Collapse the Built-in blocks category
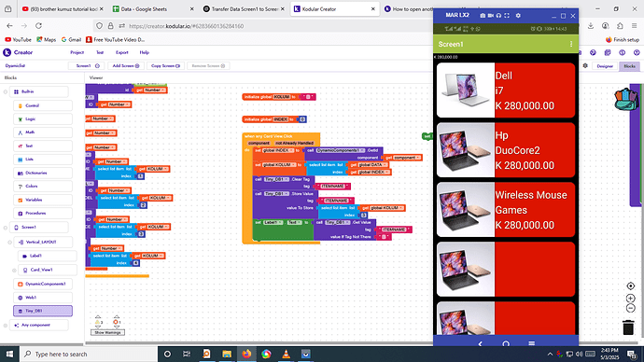This screenshot has width=644, height=362. (6, 92)
